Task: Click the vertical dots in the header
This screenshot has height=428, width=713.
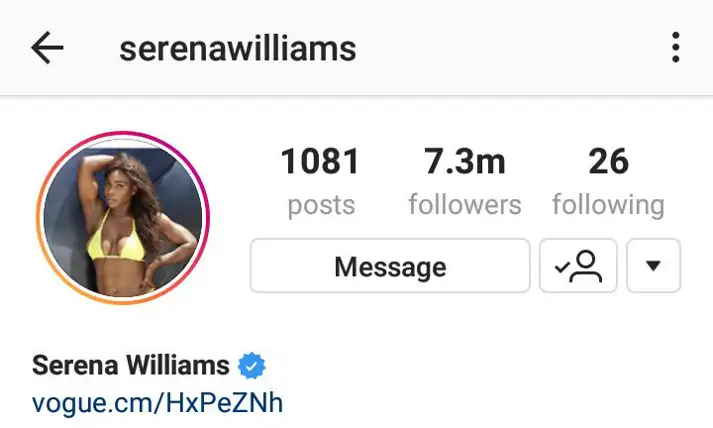Action: point(676,47)
